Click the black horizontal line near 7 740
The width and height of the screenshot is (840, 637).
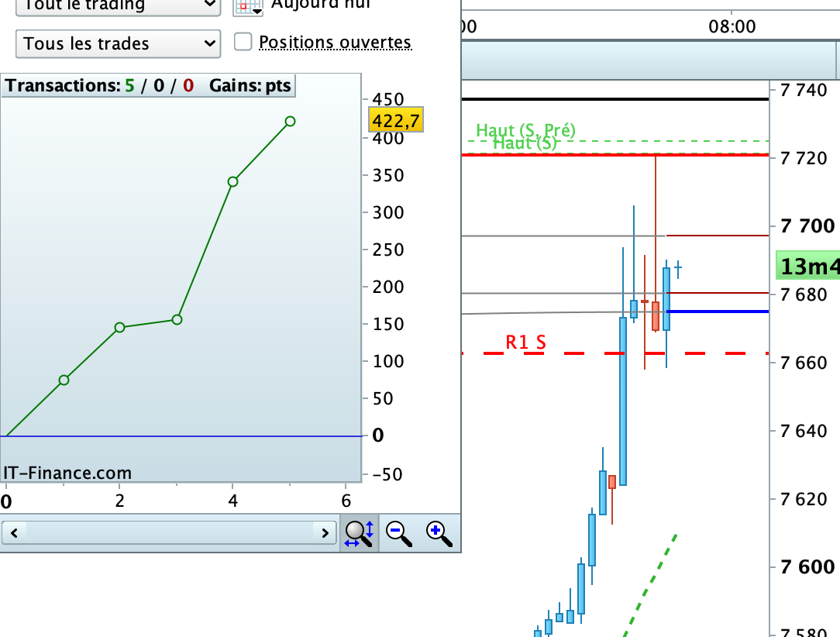pos(615,99)
